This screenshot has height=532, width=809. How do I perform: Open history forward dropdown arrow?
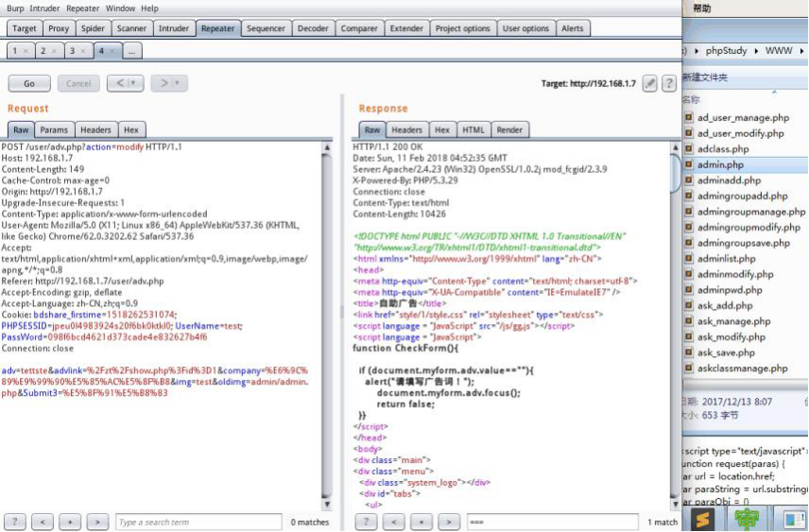(x=177, y=83)
